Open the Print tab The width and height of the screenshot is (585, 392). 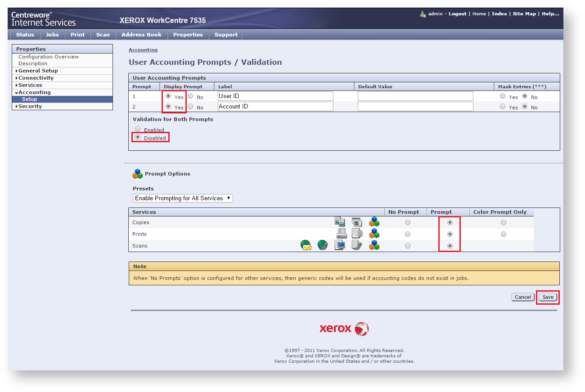pos(78,35)
